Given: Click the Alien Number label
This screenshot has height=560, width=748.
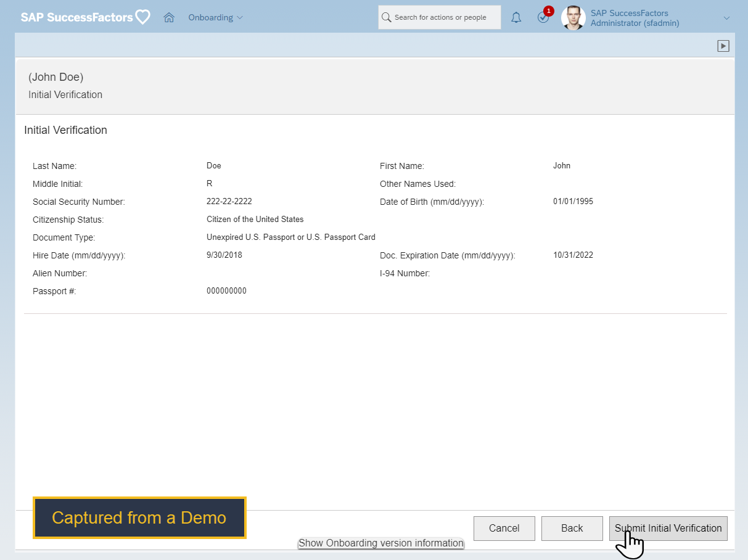Looking at the screenshot, I should (60, 273).
